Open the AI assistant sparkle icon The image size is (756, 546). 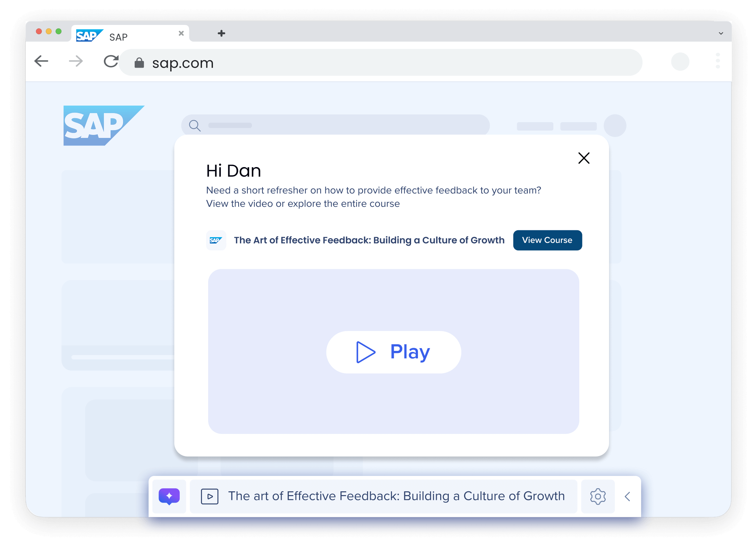coord(169,496)
